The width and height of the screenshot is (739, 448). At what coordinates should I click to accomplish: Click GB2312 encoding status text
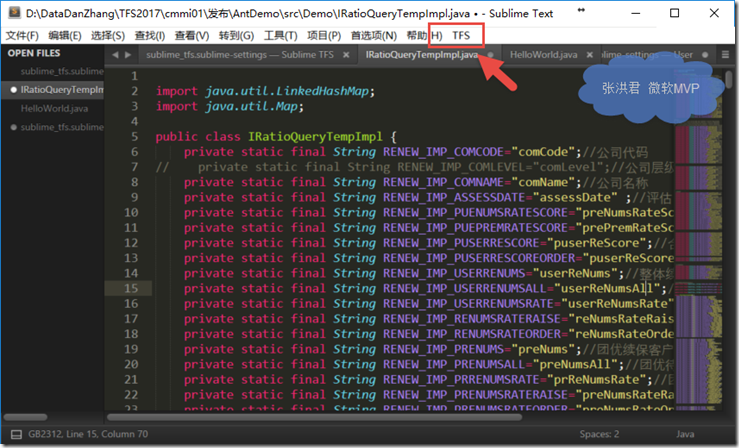click(45, 434)
